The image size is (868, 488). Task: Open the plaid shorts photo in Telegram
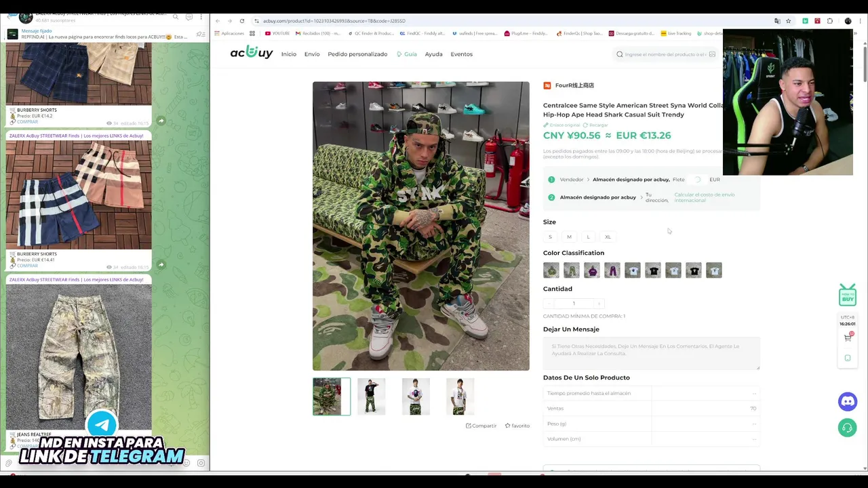point(79,195)
